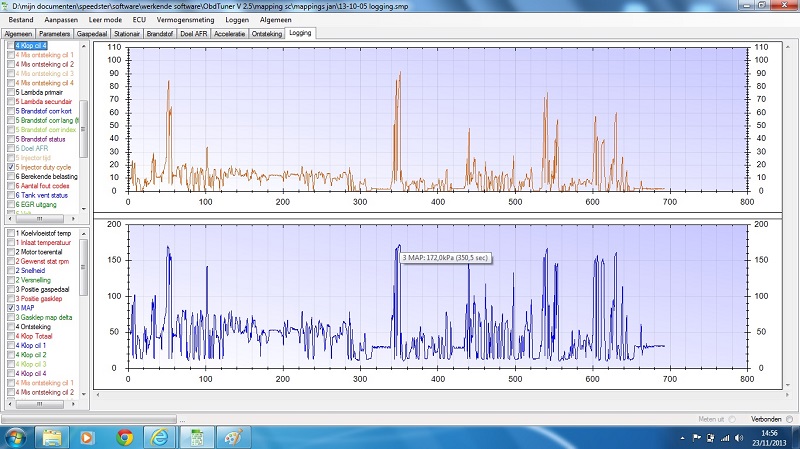Enable the Lambda primair checkbox
Image resolution: width=800 pixels, height=449 pixels.
point(11,92)
